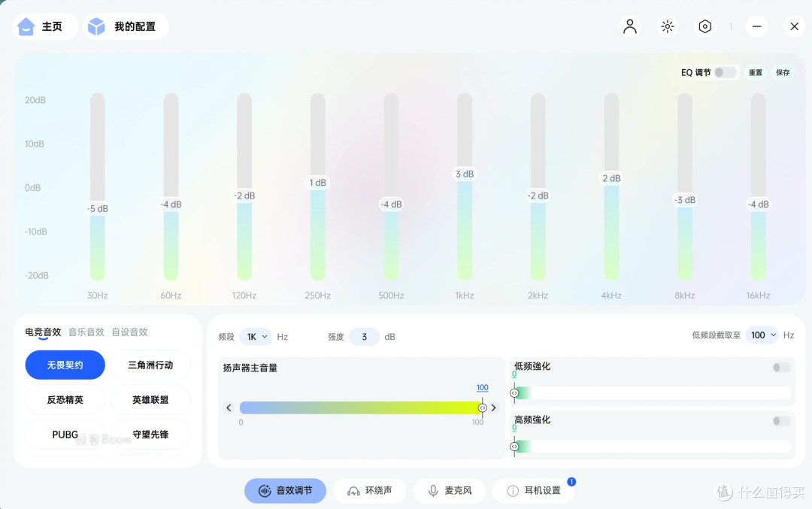
Task: Click the 重置 reset button
Action: (x=756, y=72)
